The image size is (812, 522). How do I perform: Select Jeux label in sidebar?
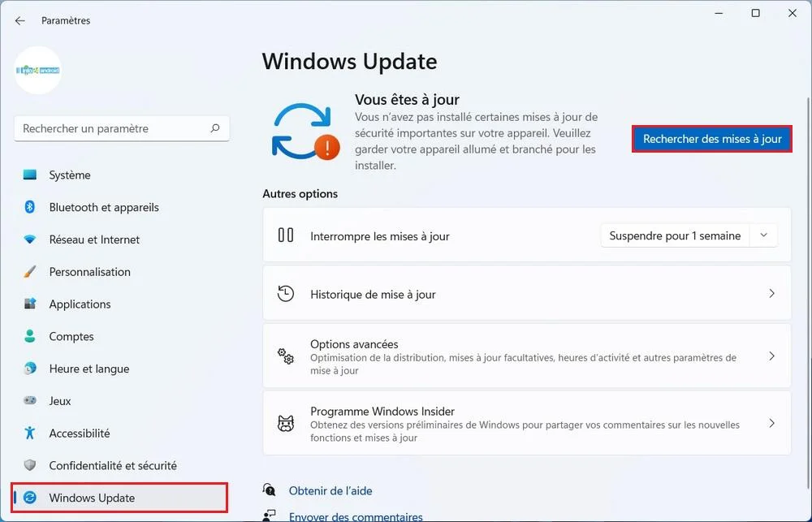pyautogui.click(x=60, y=401)
